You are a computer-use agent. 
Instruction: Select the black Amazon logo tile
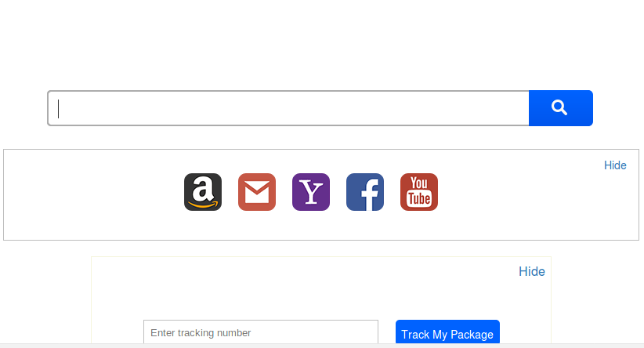(203, 192)
